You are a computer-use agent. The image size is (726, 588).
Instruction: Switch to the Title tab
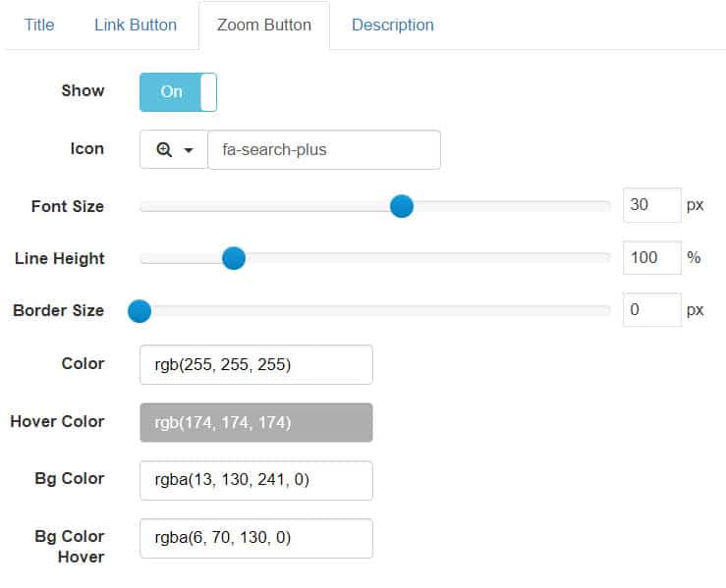[39, 25]
